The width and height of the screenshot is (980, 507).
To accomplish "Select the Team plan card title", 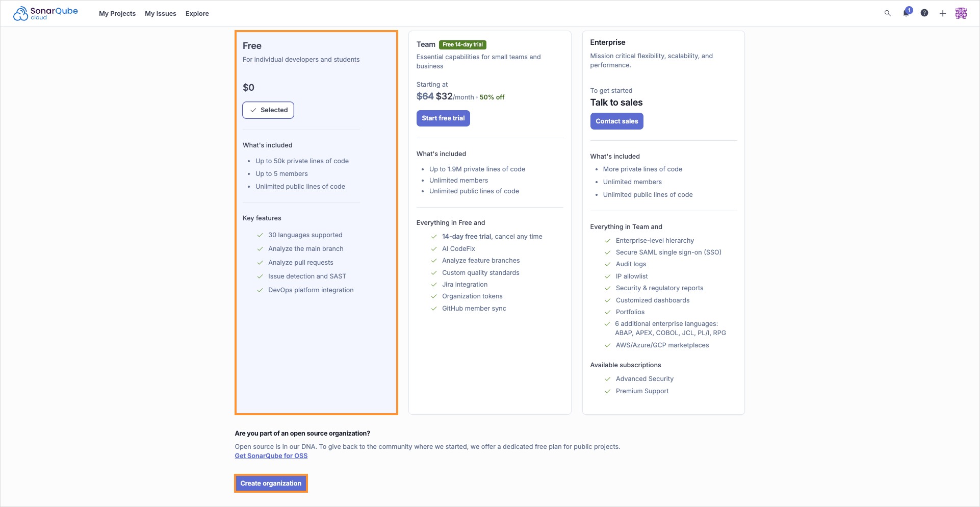I will (x=425, y=44).
